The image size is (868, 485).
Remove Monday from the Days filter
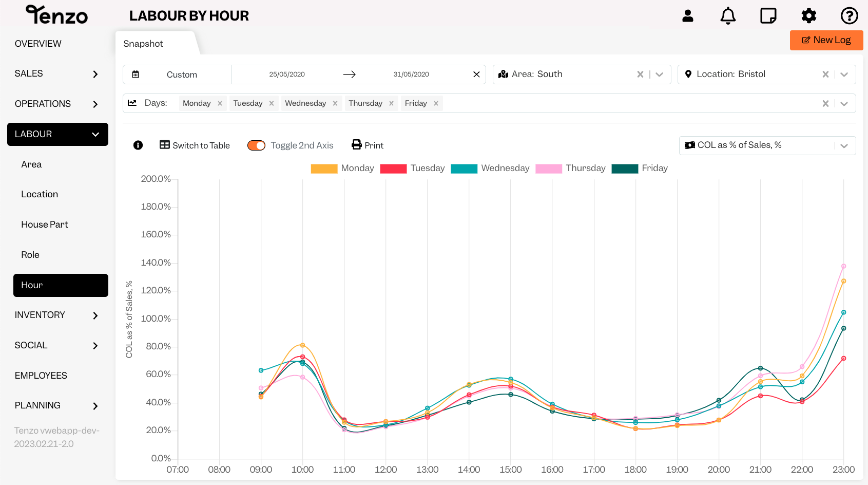point(220,103)
